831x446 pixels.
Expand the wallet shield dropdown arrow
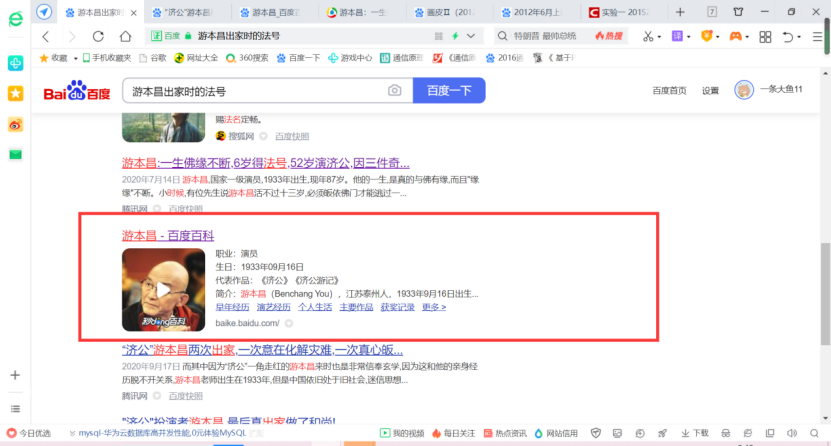tap(718, 37)
